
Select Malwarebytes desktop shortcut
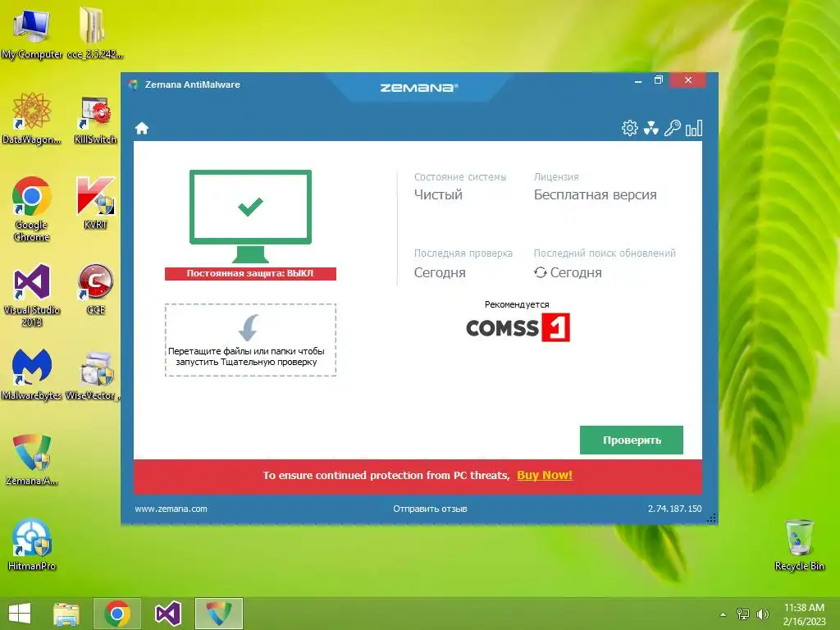[x=32, y=374]
